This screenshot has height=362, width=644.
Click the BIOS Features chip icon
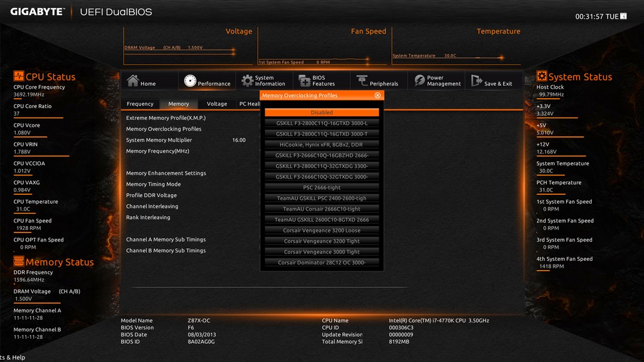click(304, 81)
